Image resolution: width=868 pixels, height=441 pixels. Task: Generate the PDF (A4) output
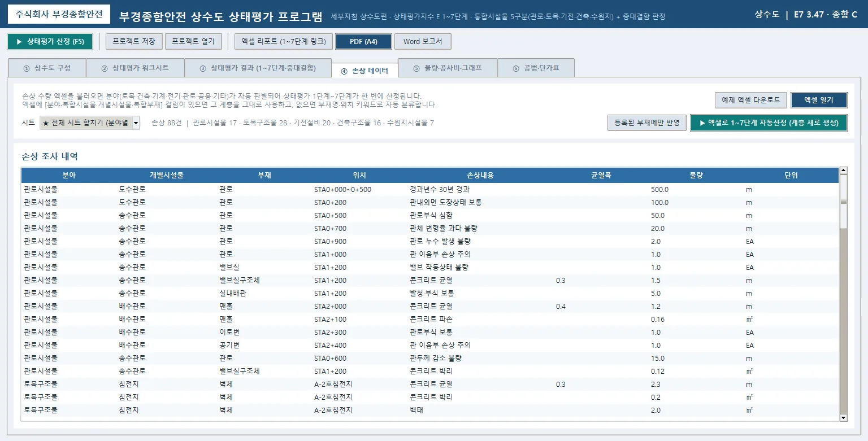click(363, 42)
